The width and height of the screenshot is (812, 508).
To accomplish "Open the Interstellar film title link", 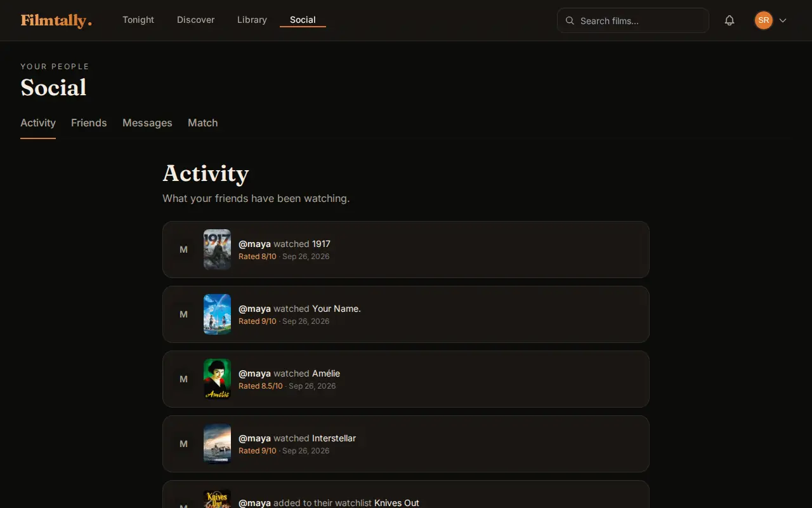I will pyautogui.click(x=334, y=438).
